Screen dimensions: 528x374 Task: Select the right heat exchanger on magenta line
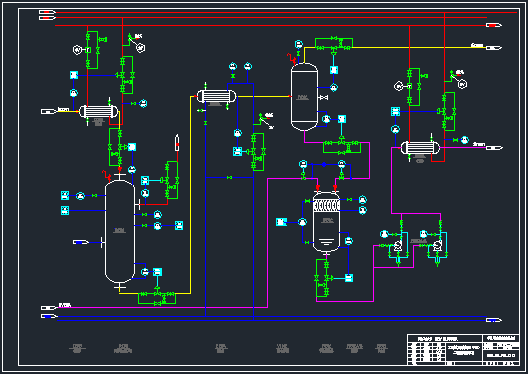[x=420, y=147]
